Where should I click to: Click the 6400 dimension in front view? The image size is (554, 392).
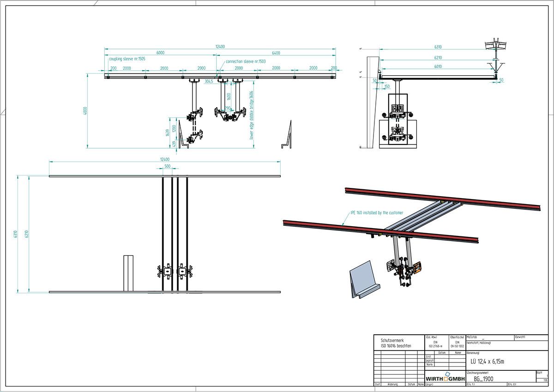[276, 53]
